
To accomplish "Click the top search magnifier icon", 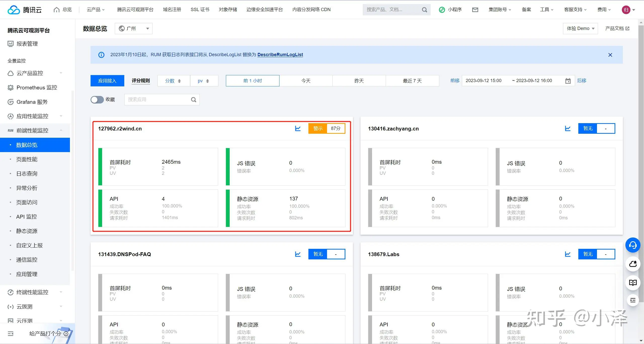I will point(424,10).
